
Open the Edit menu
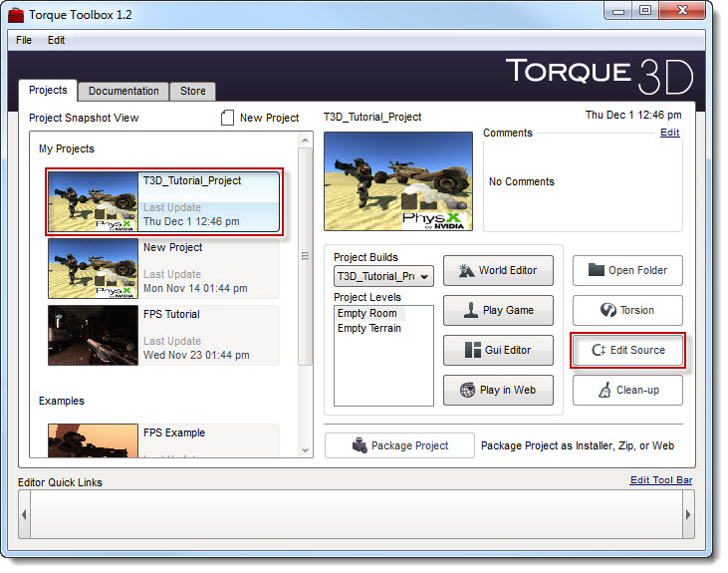point(56,40)
